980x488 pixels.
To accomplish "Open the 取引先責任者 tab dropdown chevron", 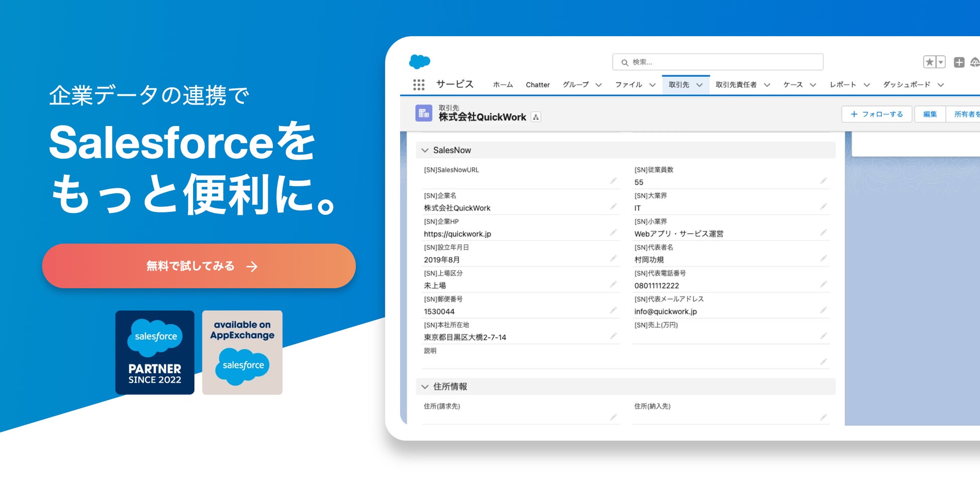I will 767,85.
